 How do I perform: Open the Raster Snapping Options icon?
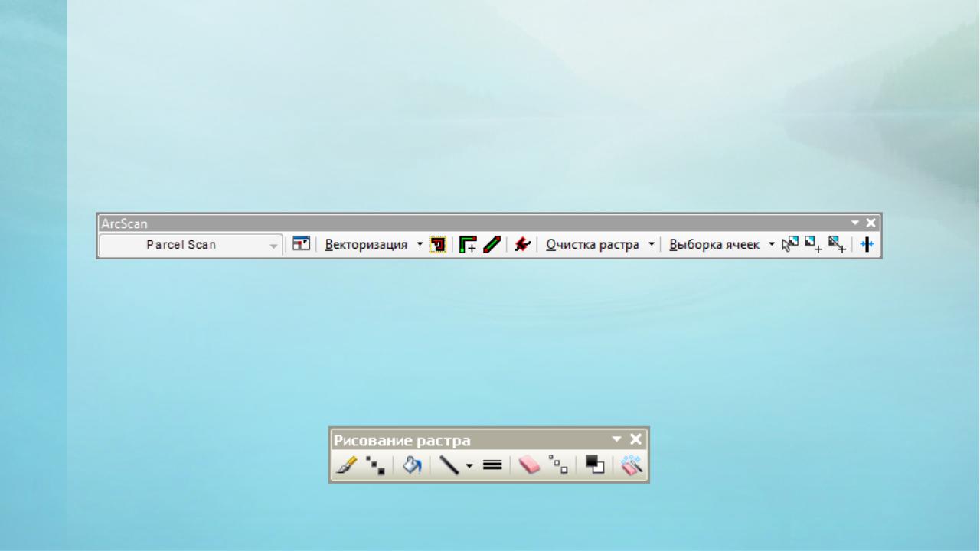click(x=301, y=245)
